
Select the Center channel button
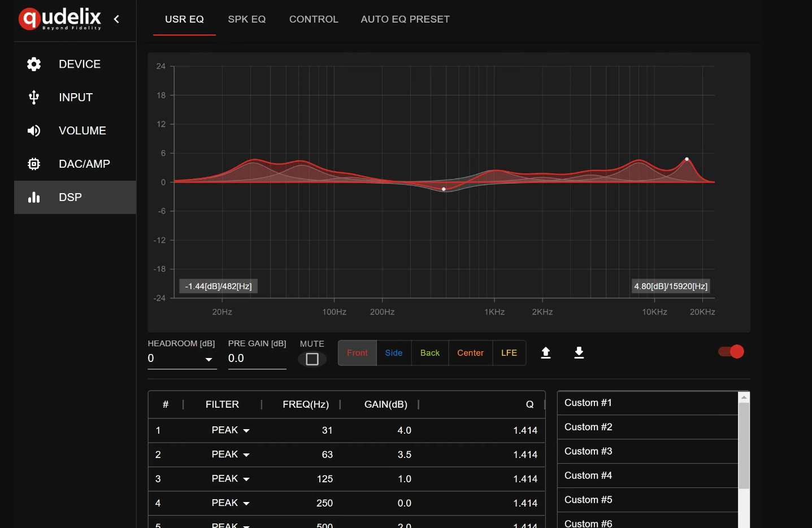click(x=470, y=353)
